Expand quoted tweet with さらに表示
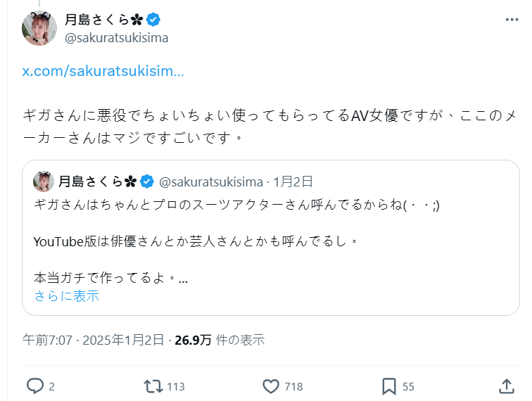Image resolution: width=532 pixels, height=401 pixels. [67, 296]
